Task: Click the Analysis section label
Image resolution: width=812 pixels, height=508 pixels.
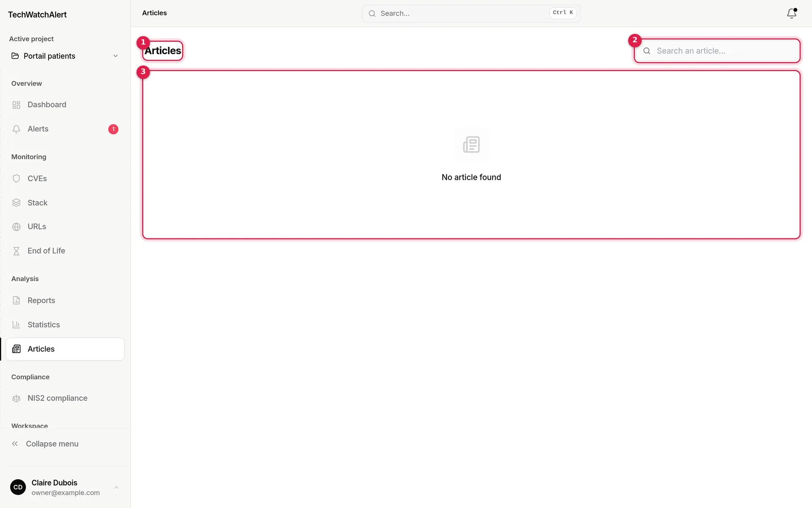Action: [x=25, y=279]
